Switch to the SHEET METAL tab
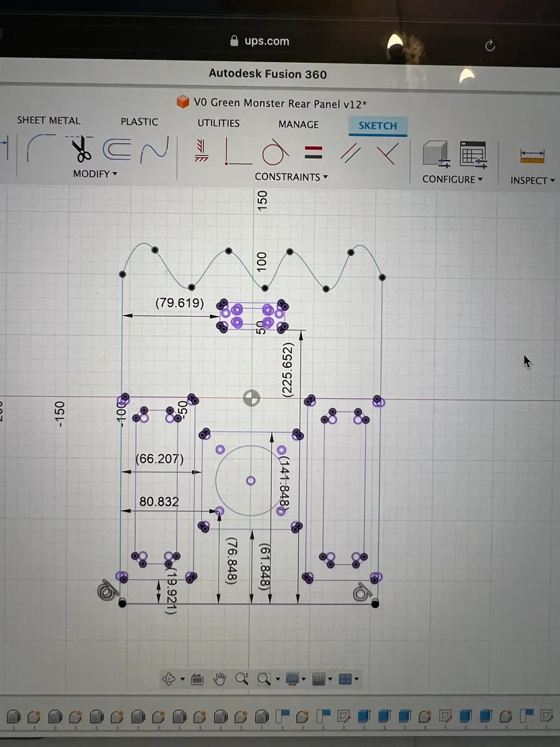 pyautogui.click(x=49, y=120)
